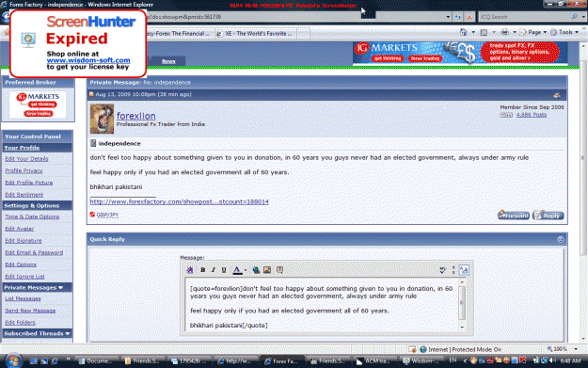Toggle italic formatting in Quick Reply
Viewport: 588px width, 368px height.
(213, 270)
